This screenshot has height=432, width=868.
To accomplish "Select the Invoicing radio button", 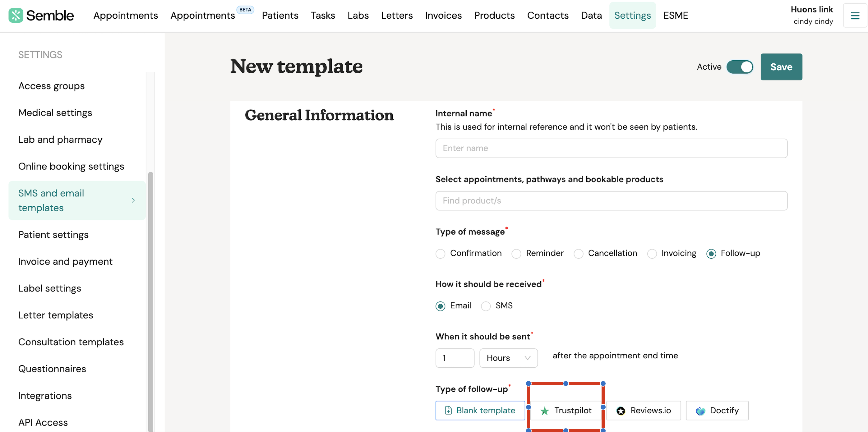I will [652, 253].
